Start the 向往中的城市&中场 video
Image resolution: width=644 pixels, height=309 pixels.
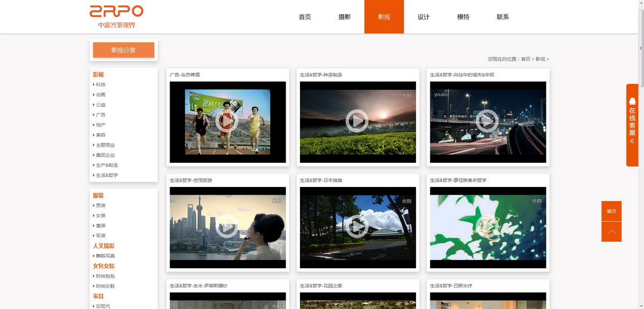point(487,121)
